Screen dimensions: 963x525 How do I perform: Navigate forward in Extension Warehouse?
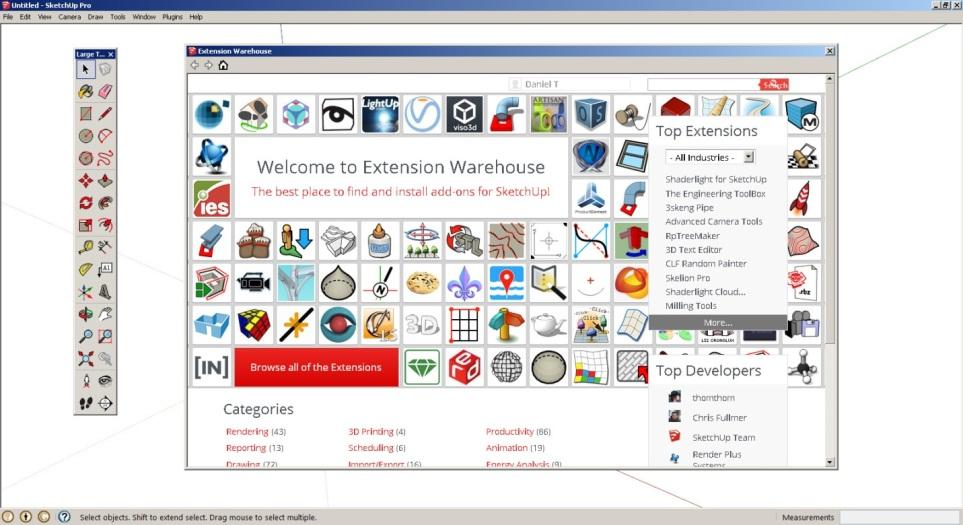(209, 65)
